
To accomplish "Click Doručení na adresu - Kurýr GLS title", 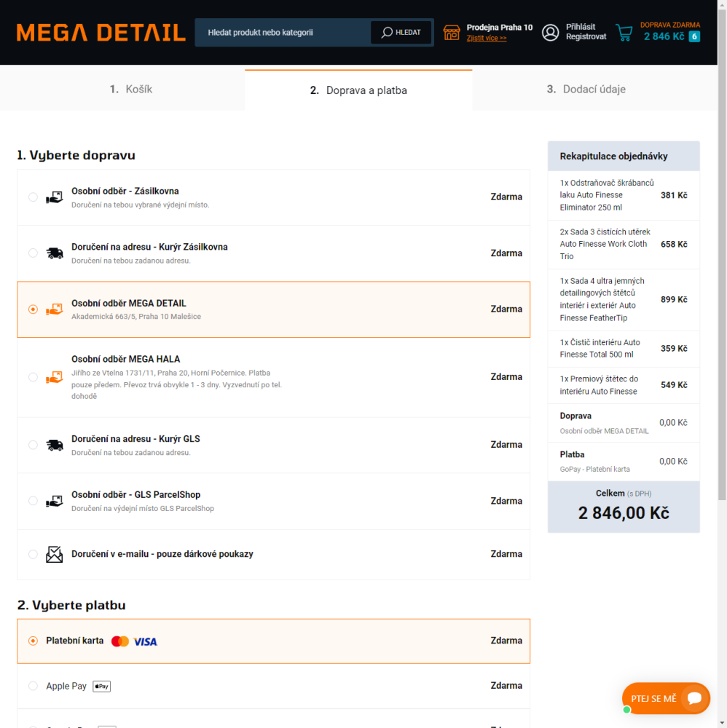I will pyautogui.click(x=135, y=439).
